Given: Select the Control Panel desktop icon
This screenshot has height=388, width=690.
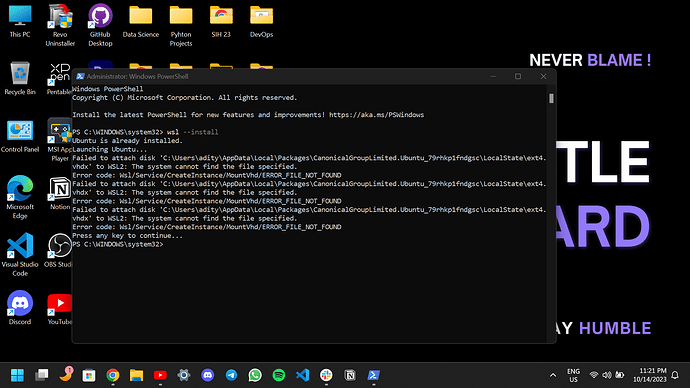Looking at the screenshot, I should [x=20, y=136].
